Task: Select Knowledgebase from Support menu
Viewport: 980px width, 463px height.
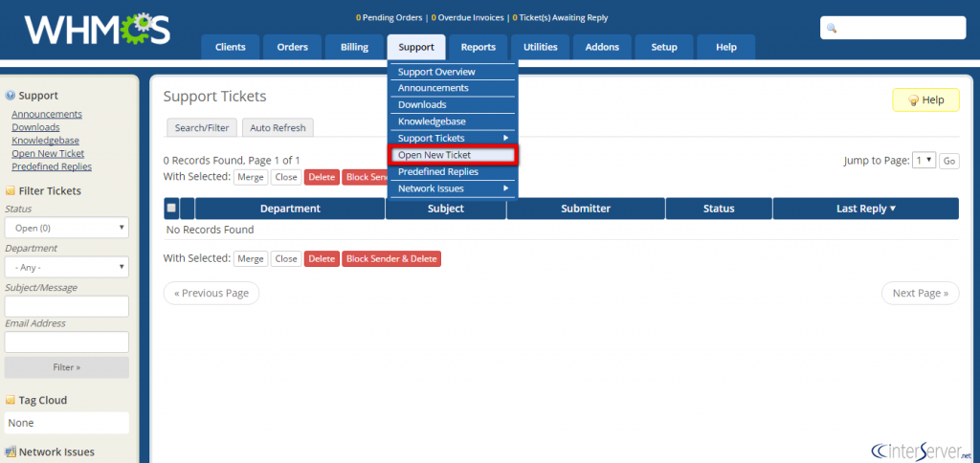Action: 453,121
